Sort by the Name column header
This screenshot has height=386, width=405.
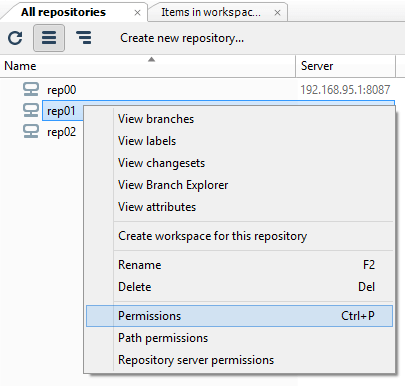(x=148, y=66)
